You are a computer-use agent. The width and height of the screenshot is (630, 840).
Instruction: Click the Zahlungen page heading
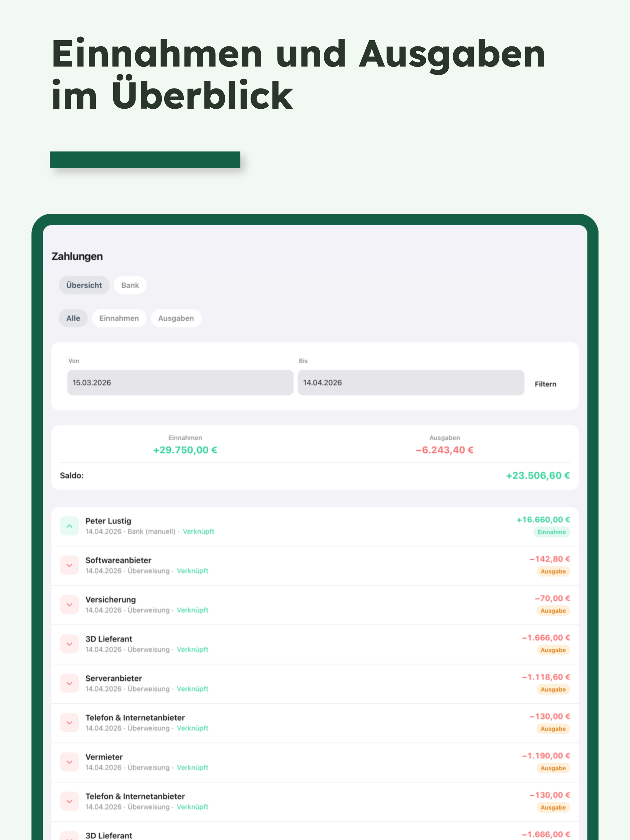77,256
